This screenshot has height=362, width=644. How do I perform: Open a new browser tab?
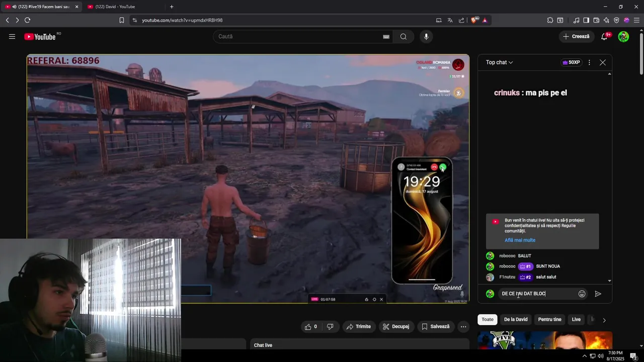point(172,7)
